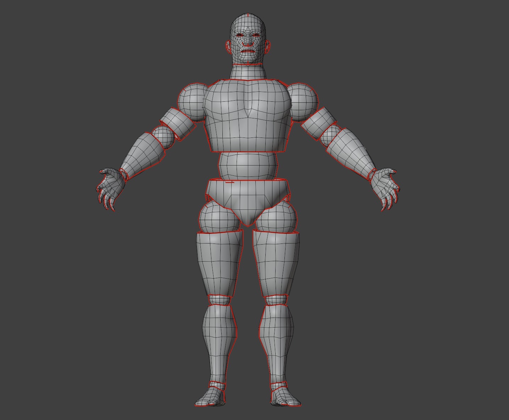Click the elbow sphere on image's left
Viewport: 509px width, 420px height.
point(164,138)
